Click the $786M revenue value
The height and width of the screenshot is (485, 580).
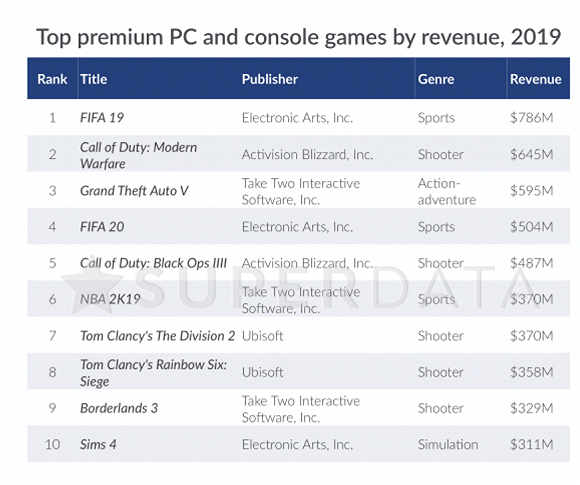(x=532, y=118)
